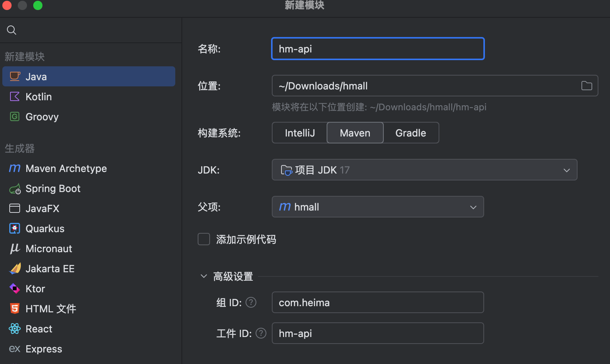Image resolution: width=610 pixels, height=364 pixels.
Task: Choose Maven build system
Action: 355,133
